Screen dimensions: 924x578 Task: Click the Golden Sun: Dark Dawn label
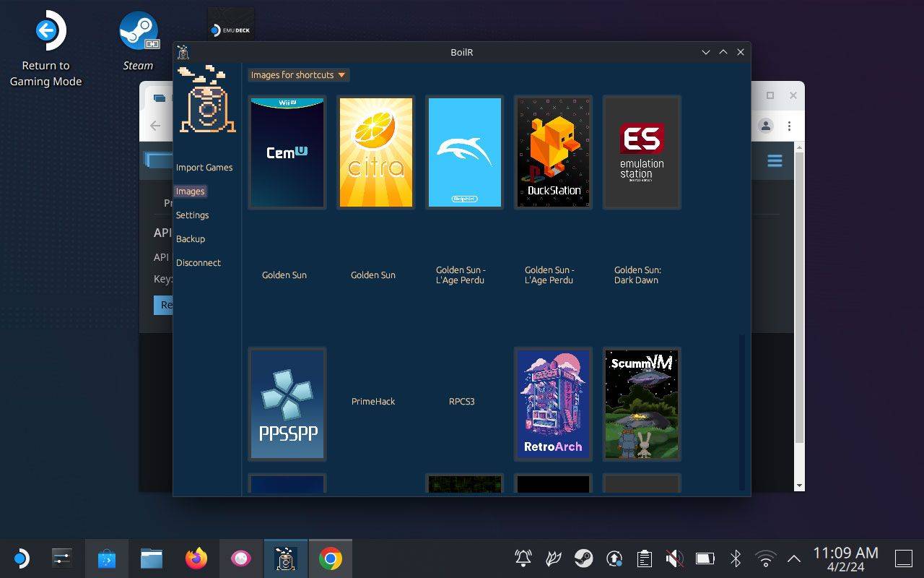click(x=637, y=275)
